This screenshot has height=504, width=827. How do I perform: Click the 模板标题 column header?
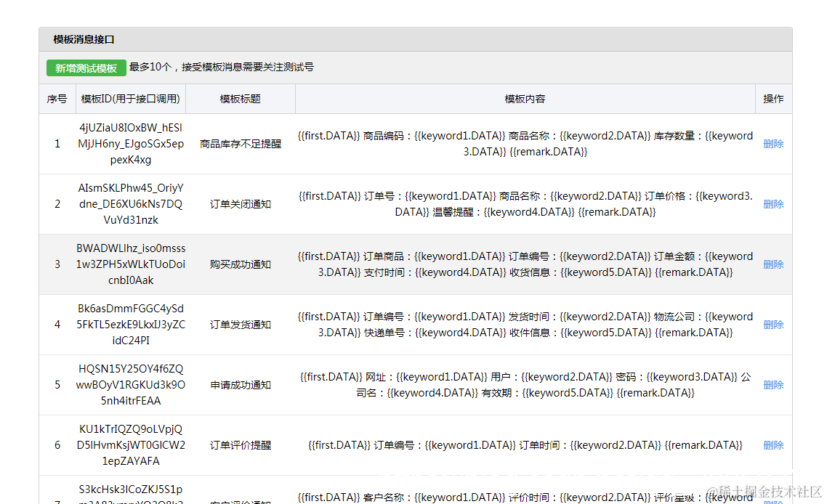[x=240, y=99]
